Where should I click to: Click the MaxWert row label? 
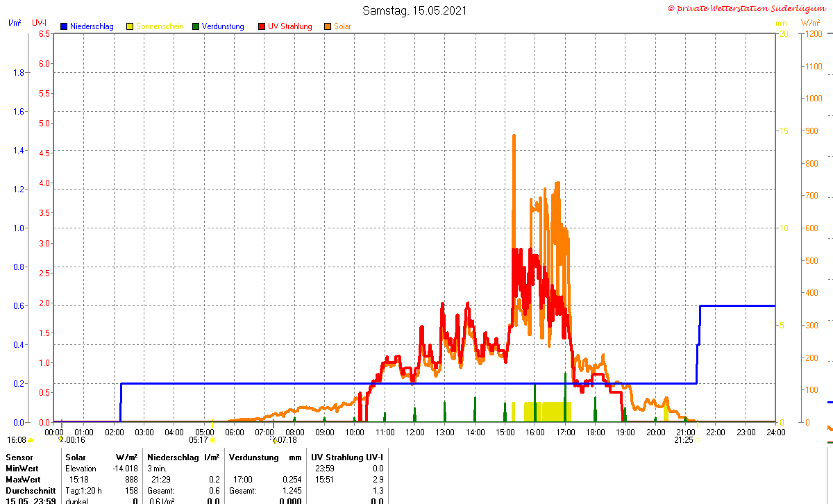click(22, 480)
